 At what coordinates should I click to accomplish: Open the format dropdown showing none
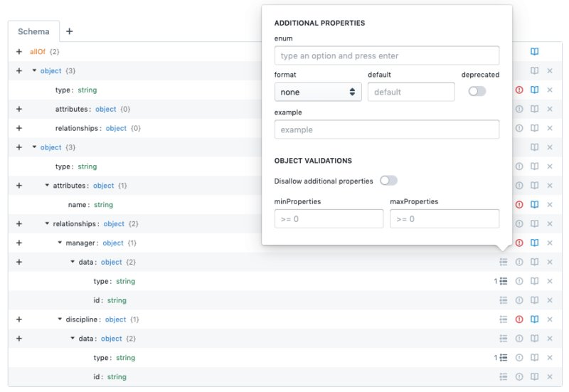click(x=318, y=92)
